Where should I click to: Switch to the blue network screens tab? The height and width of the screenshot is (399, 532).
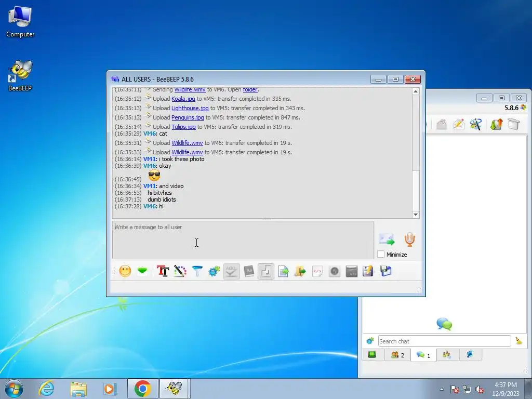[x=470, y=354]
